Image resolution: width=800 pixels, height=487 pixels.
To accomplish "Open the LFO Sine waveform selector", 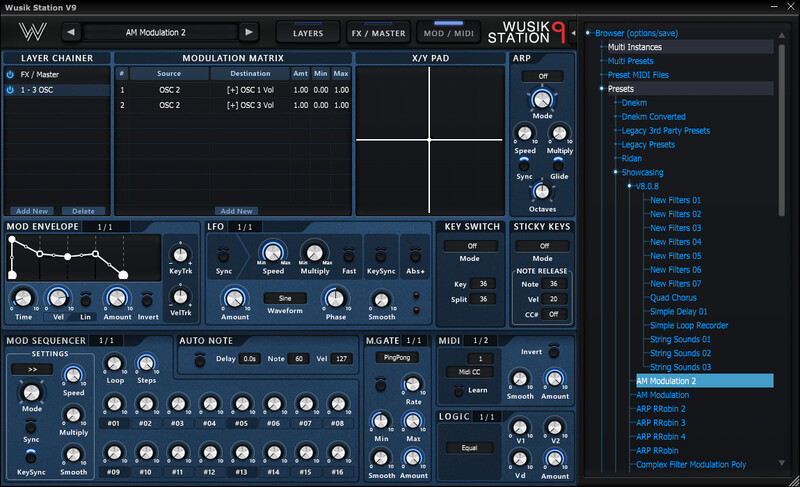I will pos(285,298).
